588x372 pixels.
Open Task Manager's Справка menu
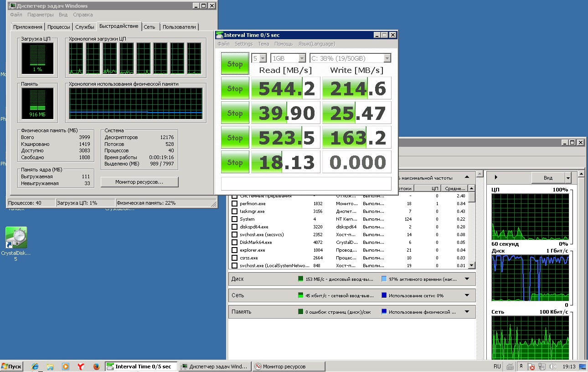point(83,15)
